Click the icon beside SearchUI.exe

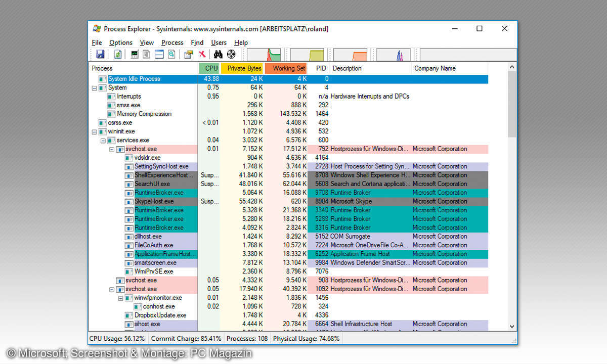tap(129, 184)
